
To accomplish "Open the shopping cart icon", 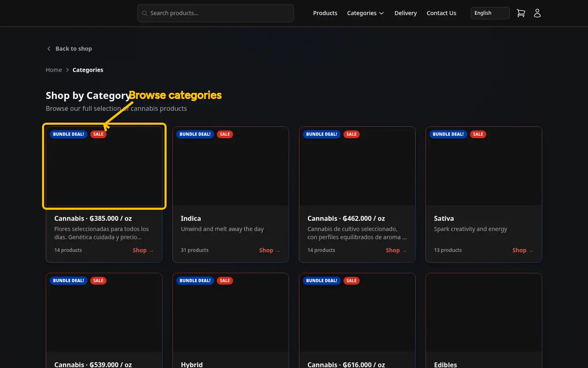I will tap(521, 13).
